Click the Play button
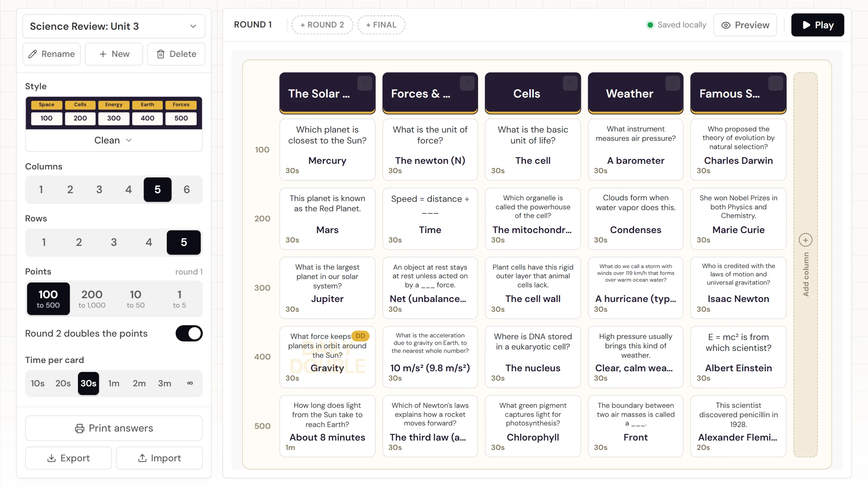This screenshot has height=488, width=868. click(x=818, y=25)
